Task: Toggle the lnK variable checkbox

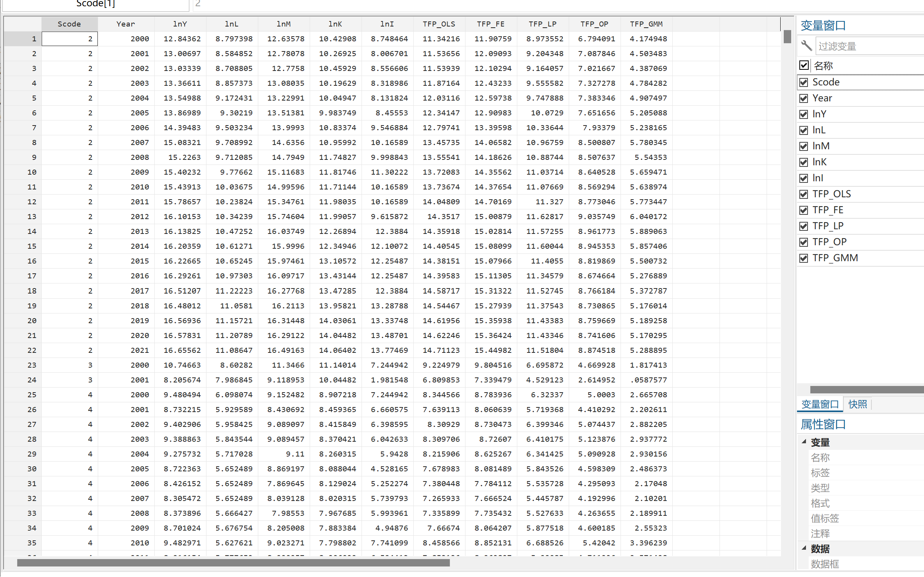Action: (804, 162)
